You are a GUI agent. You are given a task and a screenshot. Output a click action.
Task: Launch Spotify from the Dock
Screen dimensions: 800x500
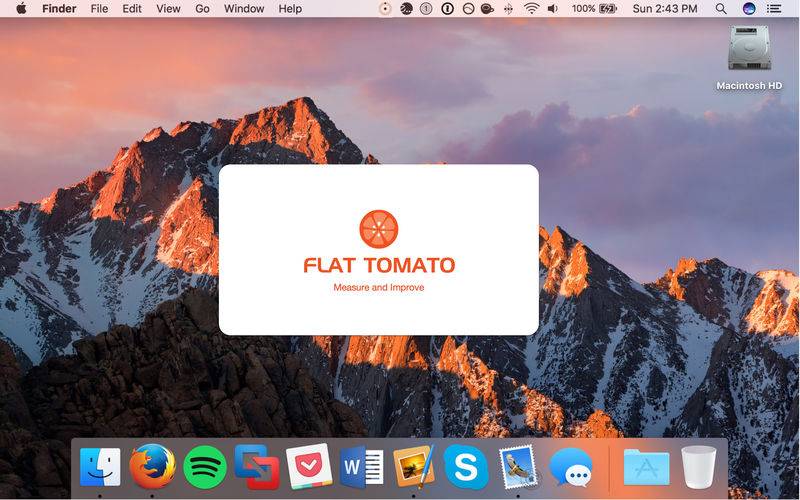coord(205,467)
